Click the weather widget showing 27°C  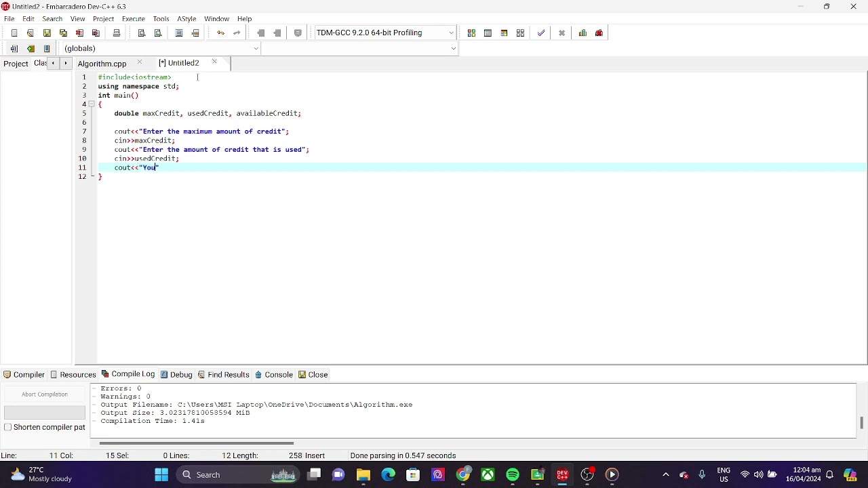[x=41, y=474]
